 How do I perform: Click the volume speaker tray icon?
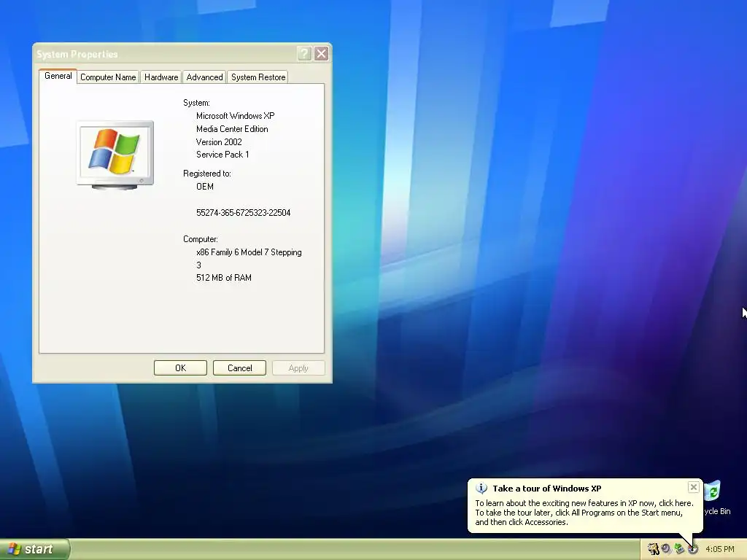666,549
